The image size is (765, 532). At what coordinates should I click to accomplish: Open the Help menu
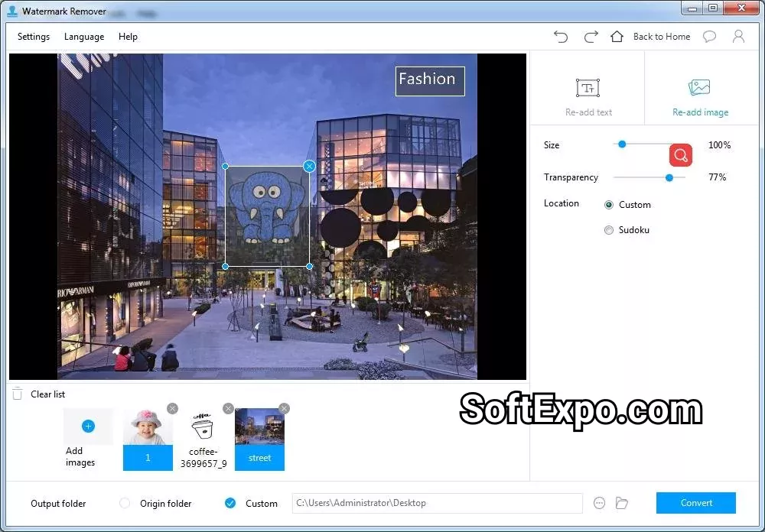click(x=128, y=36)
